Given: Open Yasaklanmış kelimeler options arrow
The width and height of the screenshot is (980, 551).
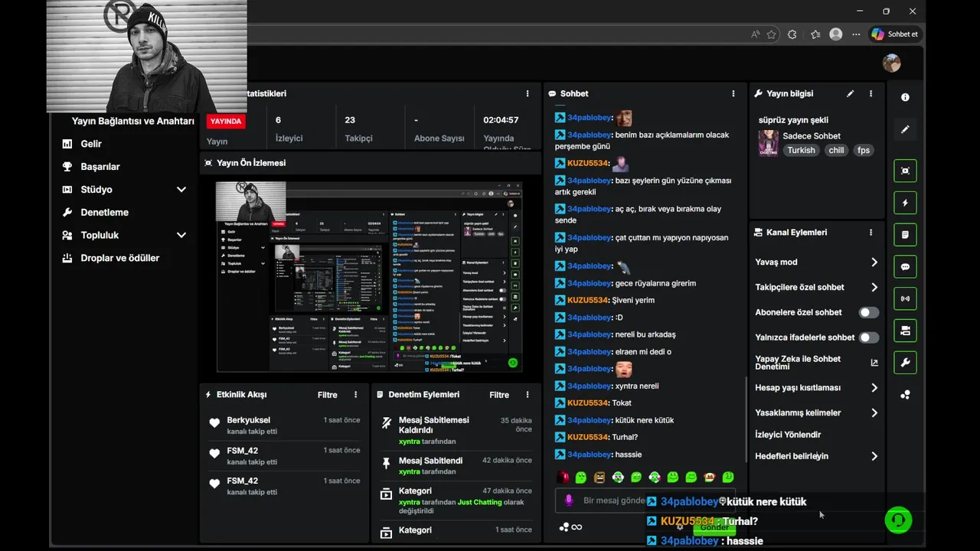Looking at the screenshot, I should (x=874, y=413).
